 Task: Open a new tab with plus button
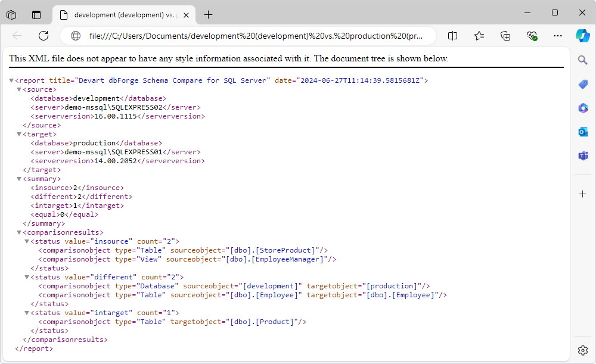[208, 15]
